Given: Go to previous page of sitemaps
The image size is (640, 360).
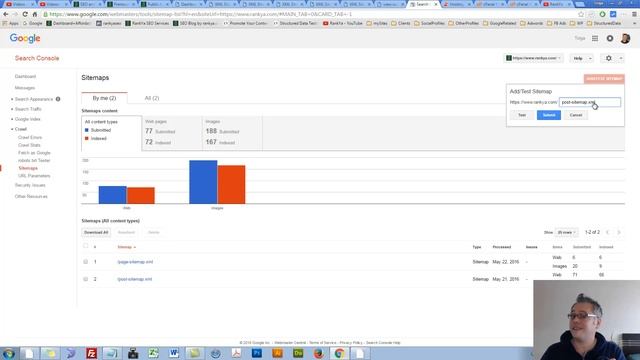Looking at the screenshot, I should (x=607, y=232).
